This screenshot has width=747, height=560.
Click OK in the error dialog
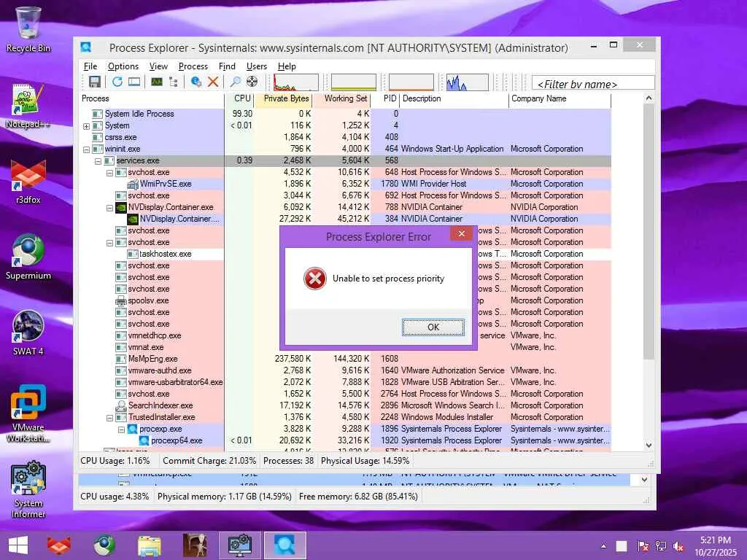(433, 327)
